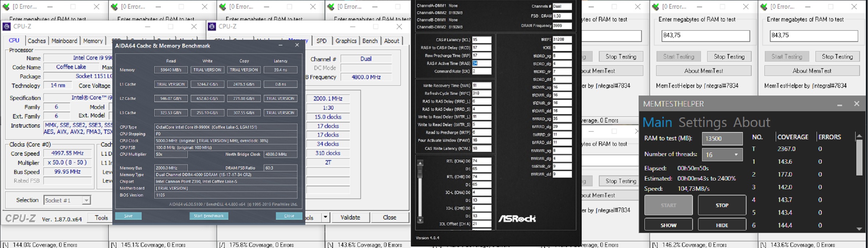Click the greyed START button in MemTestHelper

point(668,205)
